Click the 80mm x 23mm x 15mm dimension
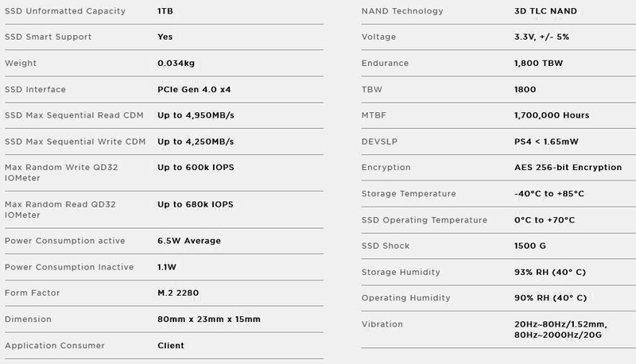 pos(209,319)
